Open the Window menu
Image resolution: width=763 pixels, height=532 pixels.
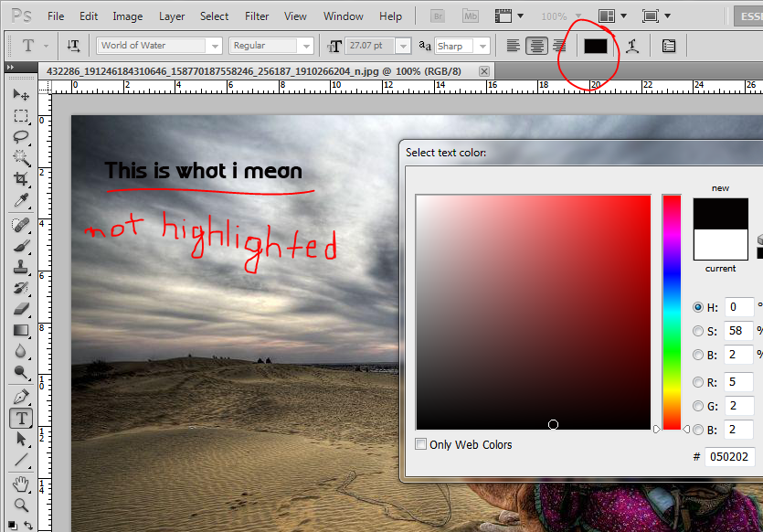coord(343,16)
